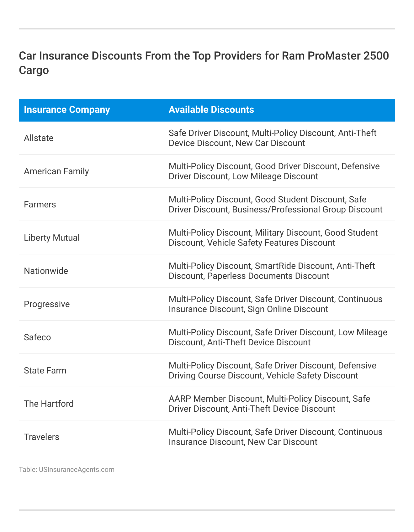414x532 pixels.
Task: Click the USInsuranceAgents.com table source text
Action: [66, 470]
